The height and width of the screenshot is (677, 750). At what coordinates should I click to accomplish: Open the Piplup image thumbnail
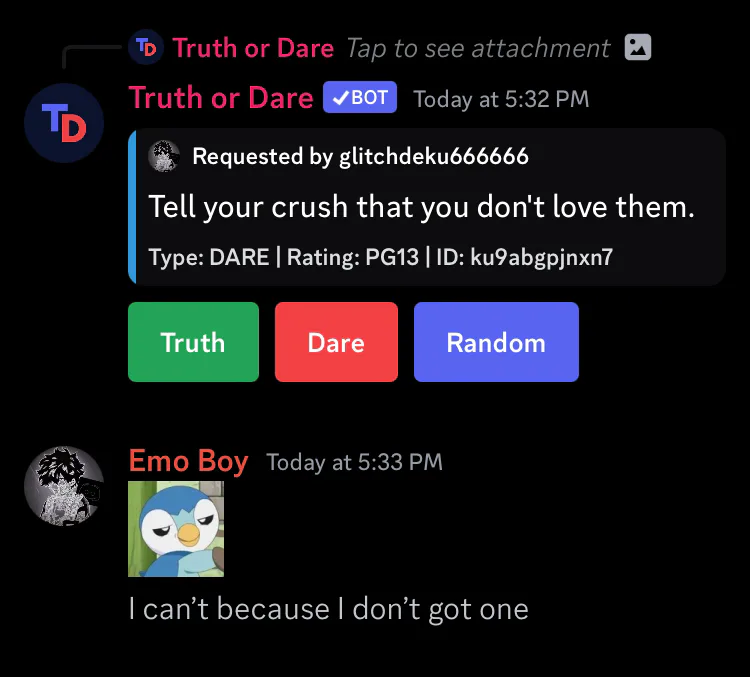[x=176, y=529]
